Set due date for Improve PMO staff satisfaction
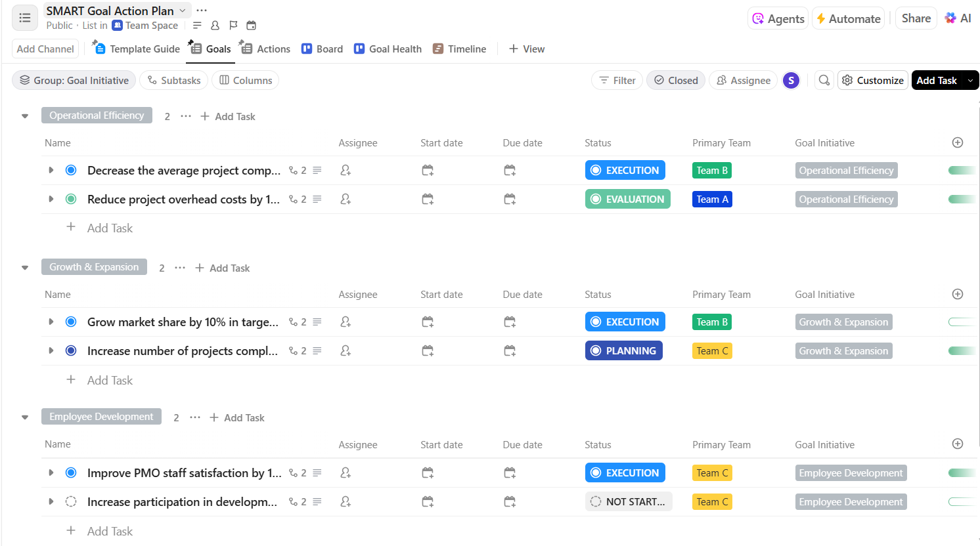The height and width of the screenshot is (546, 980). click(510, 473)
